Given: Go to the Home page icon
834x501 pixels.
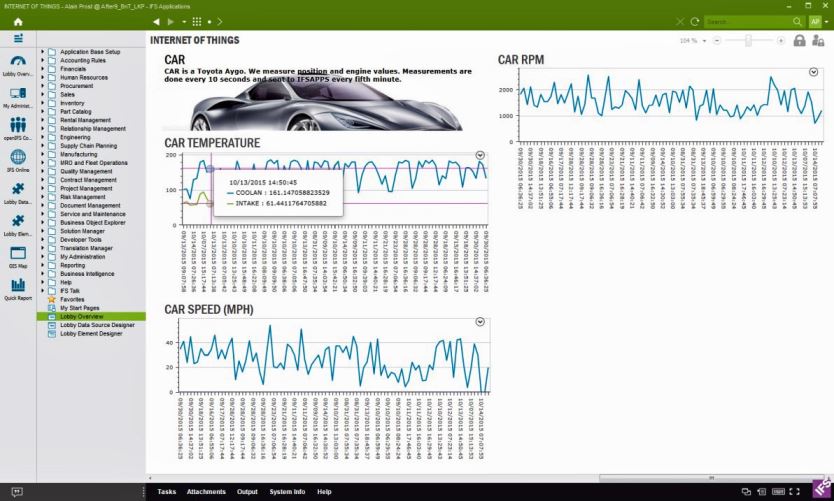Looking at the screenshot, I should click(x=18, y=22).
